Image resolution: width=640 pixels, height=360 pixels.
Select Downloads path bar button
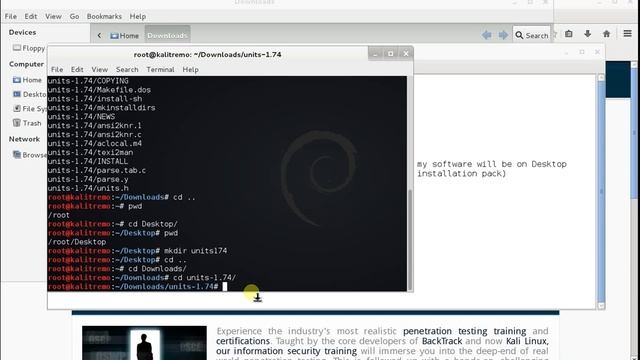click(167, 36)
